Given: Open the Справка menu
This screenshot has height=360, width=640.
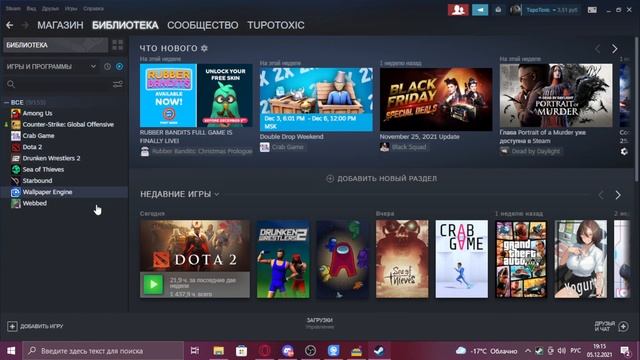Looking at the screenshot, I should tap(93, 9).
